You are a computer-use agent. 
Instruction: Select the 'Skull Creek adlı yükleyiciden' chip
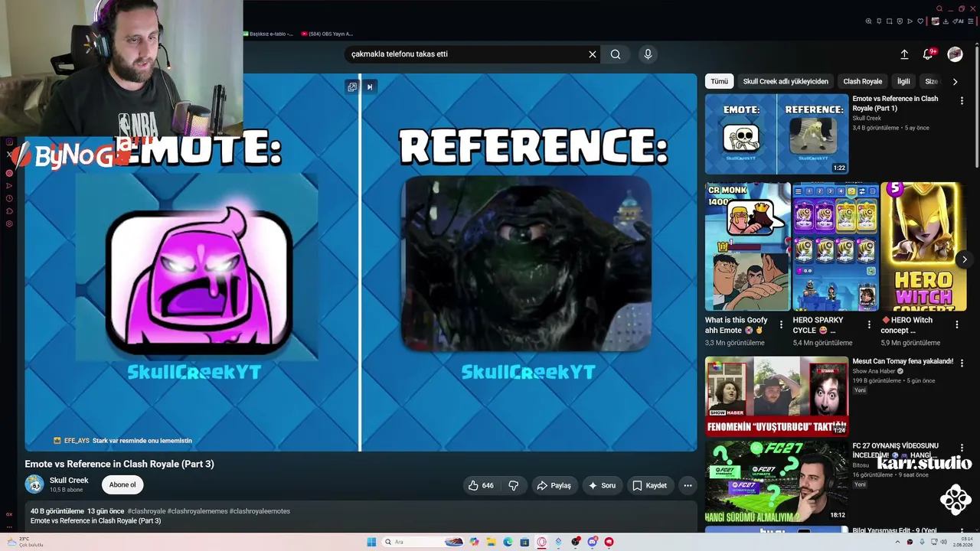[x=786, y=81]
